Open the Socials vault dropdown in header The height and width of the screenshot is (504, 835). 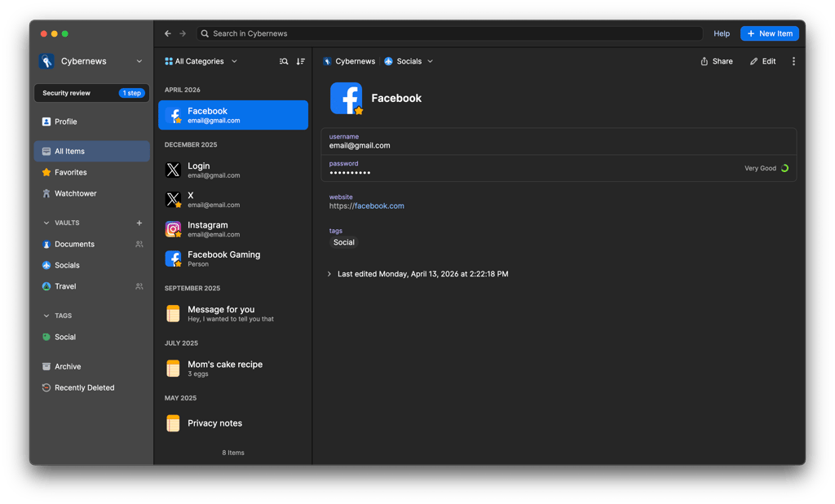point(409,61)
